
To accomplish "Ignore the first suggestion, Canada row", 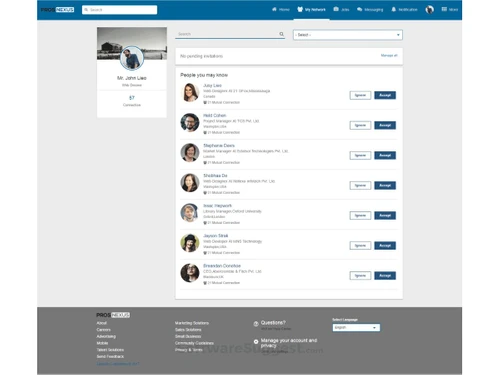I will [360, 95].
